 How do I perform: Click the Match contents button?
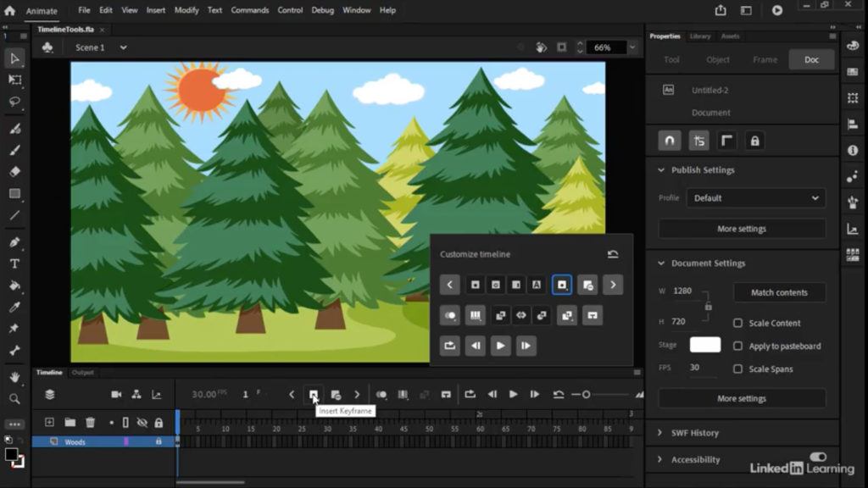[780, 292]
